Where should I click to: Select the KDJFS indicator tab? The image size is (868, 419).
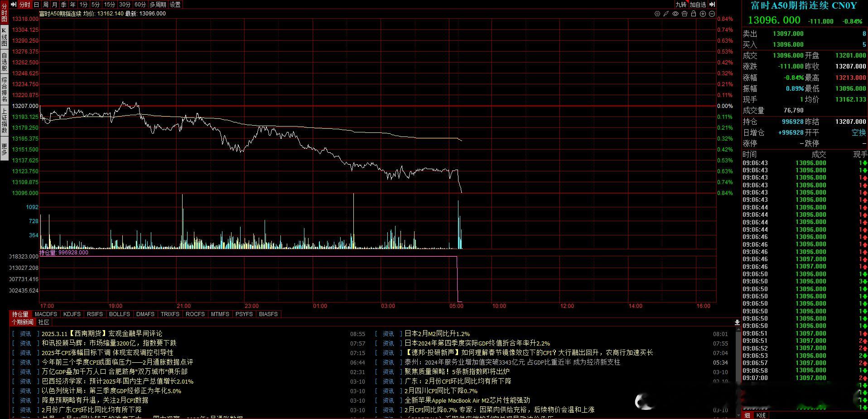(x=72, y=314)
